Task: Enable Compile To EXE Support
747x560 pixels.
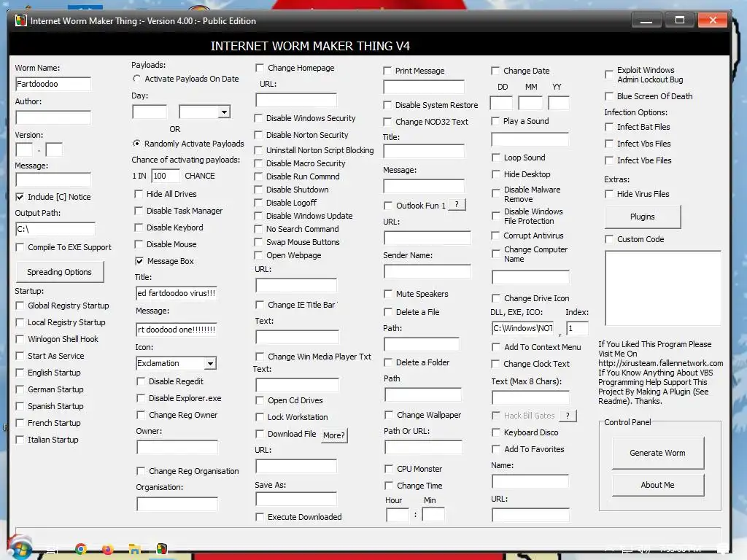Action: tap(20, 247)
